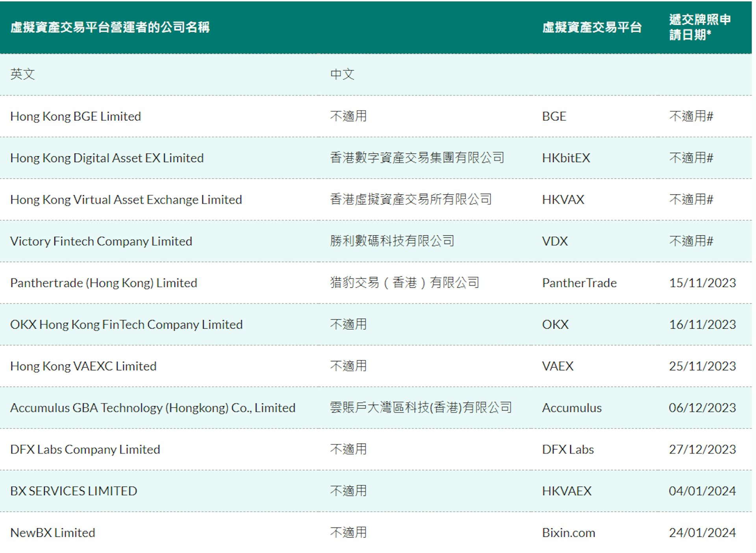Click the '虛擬資產交易平台營運者的公司名稱' column header
The width and height of the screenshot is (756, 553).
click(x=110, y=27)
